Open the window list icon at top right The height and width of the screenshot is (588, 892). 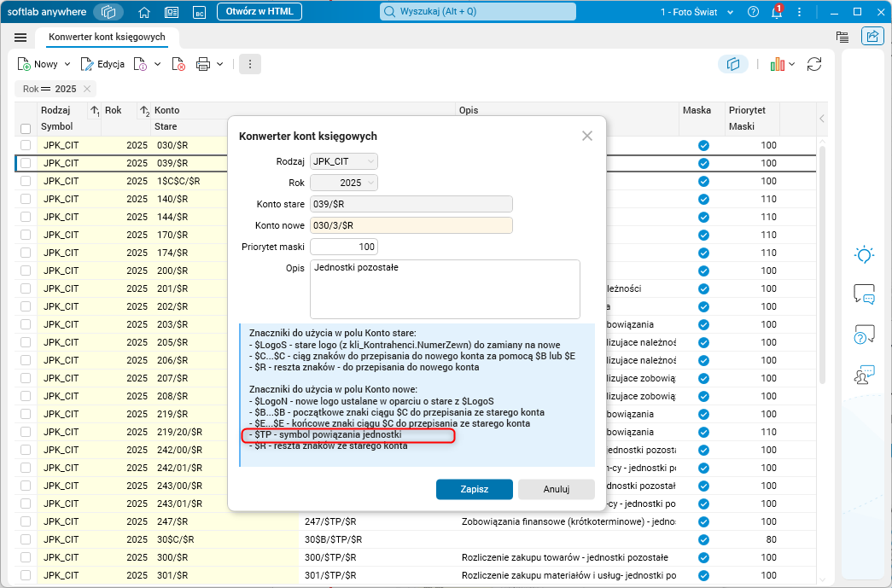click(x=842, y=37)
